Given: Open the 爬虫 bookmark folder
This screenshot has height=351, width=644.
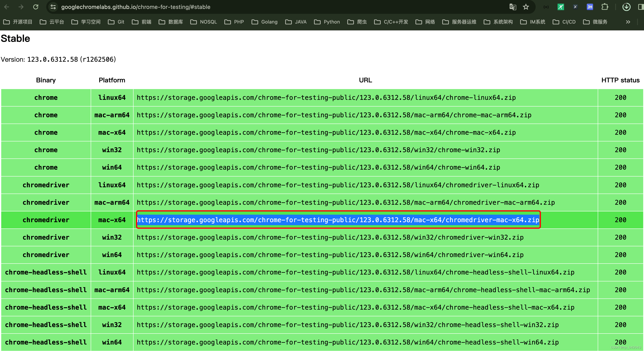Looking at the screenshot, I should point(357,22).
